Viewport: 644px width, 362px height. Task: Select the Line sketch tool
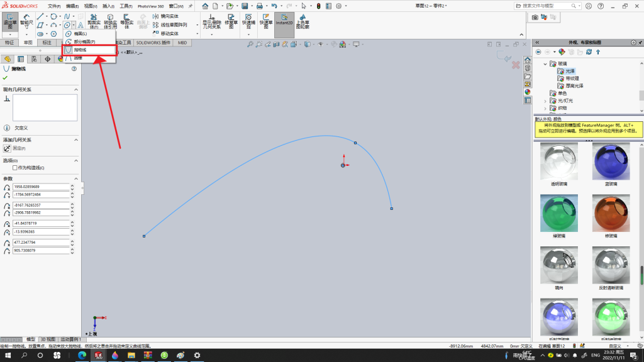[x=40, y=16]
